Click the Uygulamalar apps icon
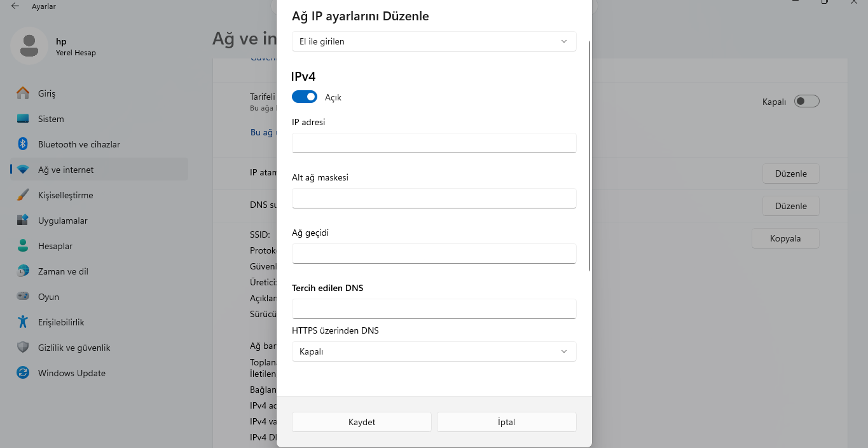Image resolution: width=868 pixels, height=448 pixels. pyautogui.click(x=23, y=221)
